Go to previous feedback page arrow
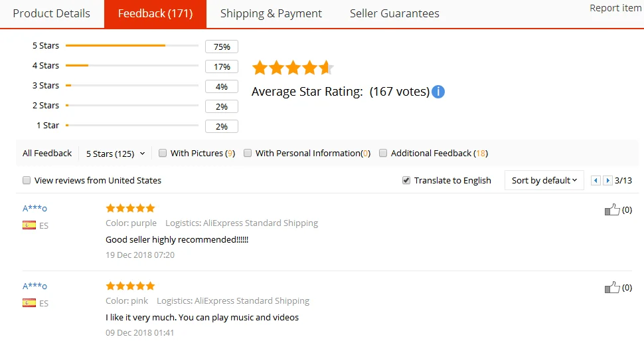This screenshot has width=644, height=341. pyautogui.click(x=596, y=181)
